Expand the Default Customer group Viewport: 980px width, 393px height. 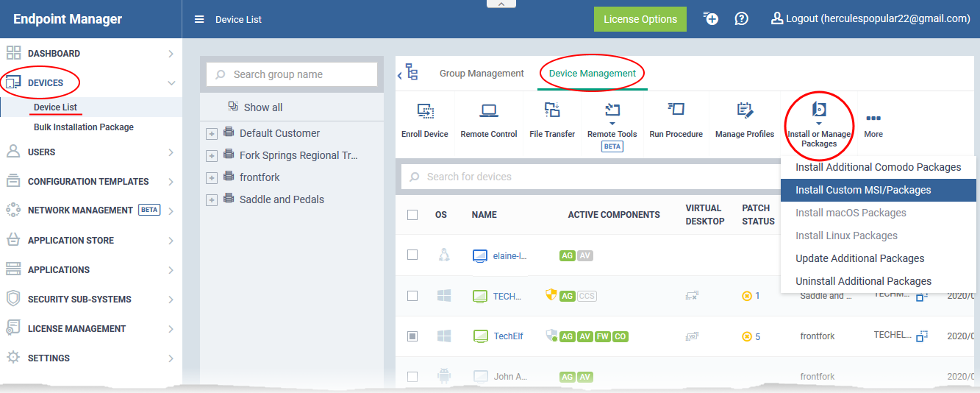[x=212, y=134]
